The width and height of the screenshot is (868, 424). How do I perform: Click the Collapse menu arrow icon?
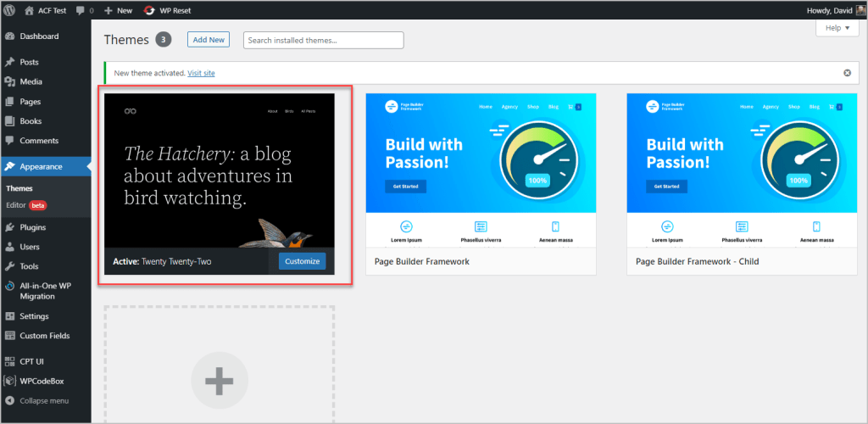tap(9, 401)
